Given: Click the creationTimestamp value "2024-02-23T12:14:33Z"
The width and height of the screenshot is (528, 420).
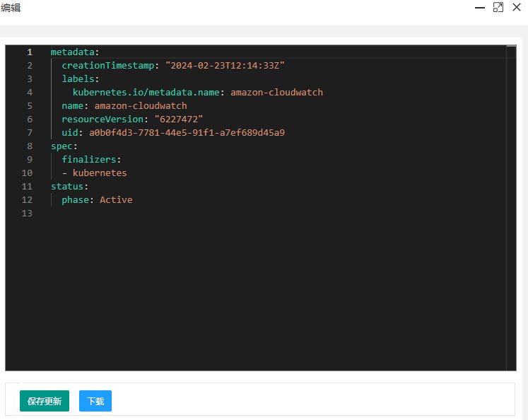Looking at the screenshot, I should [225, 66].
